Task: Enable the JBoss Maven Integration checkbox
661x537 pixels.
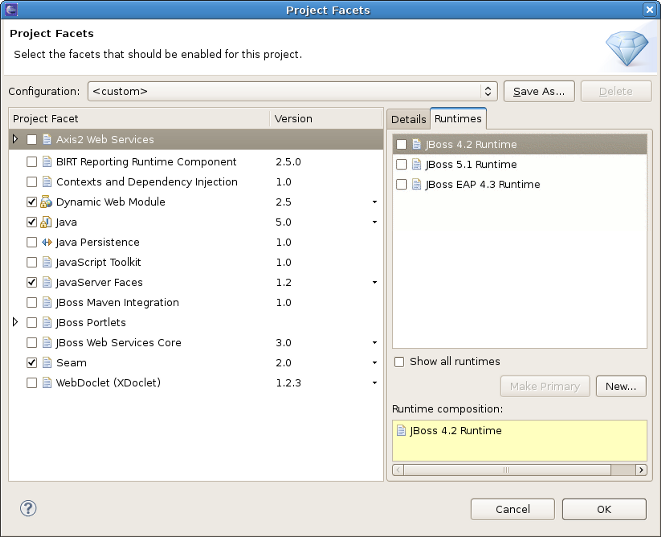Action: (x=32, y=303)
